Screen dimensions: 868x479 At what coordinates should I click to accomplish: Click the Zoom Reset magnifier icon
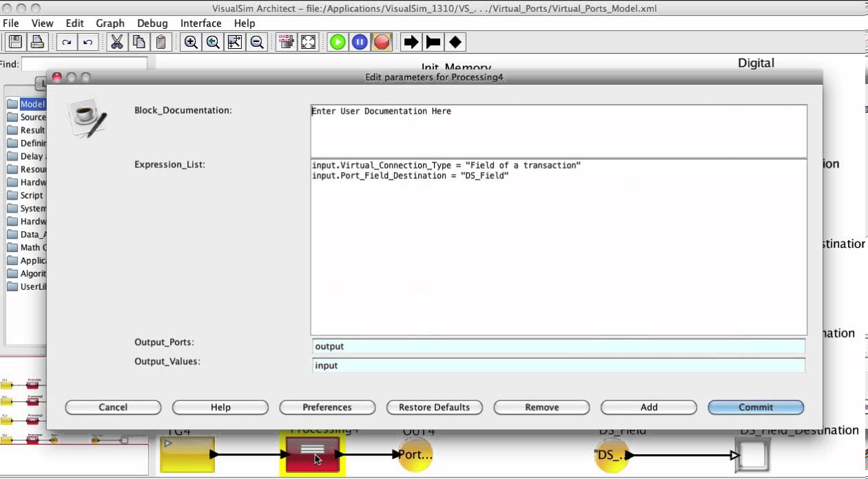click(213, 42)
